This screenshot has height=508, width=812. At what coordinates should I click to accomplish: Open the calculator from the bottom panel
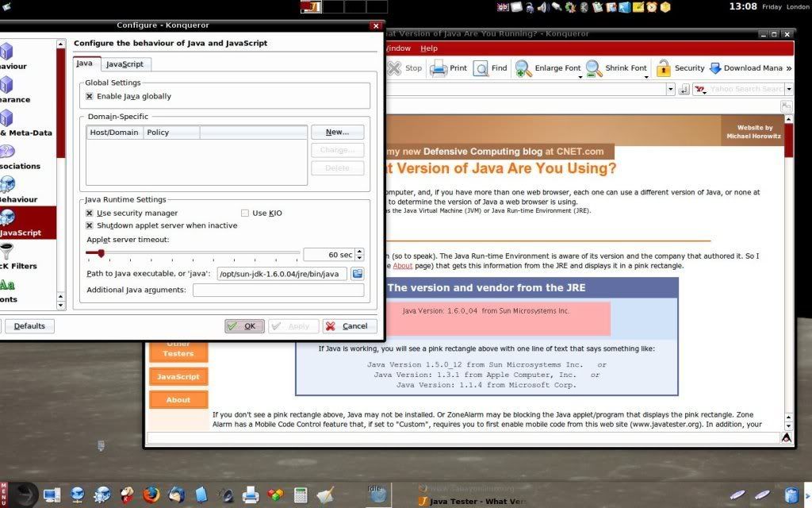[301, 495]
